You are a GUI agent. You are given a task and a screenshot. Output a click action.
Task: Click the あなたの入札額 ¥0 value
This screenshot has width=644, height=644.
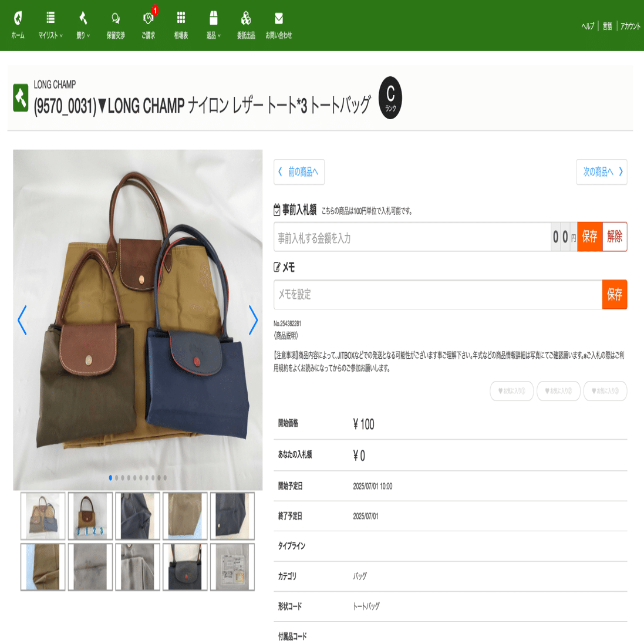point(359,455)
